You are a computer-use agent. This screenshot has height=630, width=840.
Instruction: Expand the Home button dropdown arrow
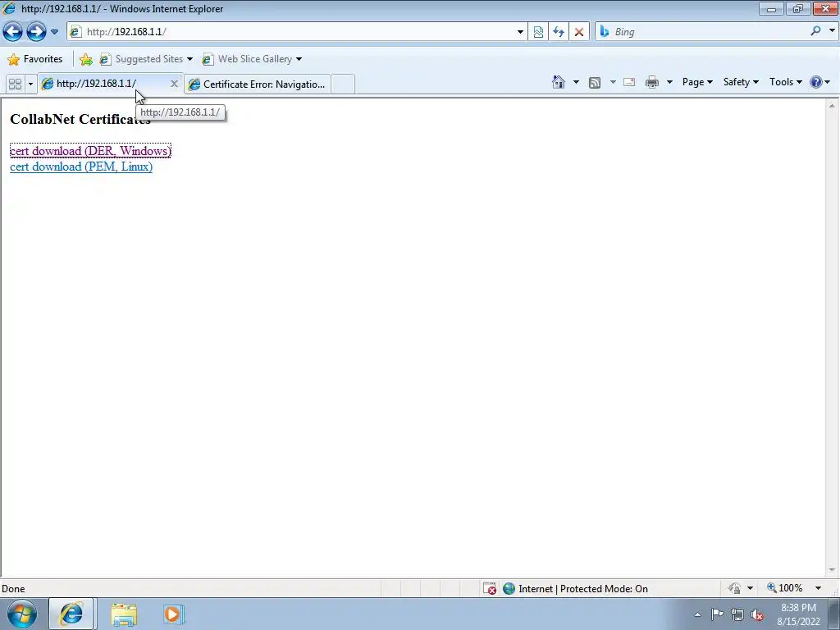(x=576, y=82)
